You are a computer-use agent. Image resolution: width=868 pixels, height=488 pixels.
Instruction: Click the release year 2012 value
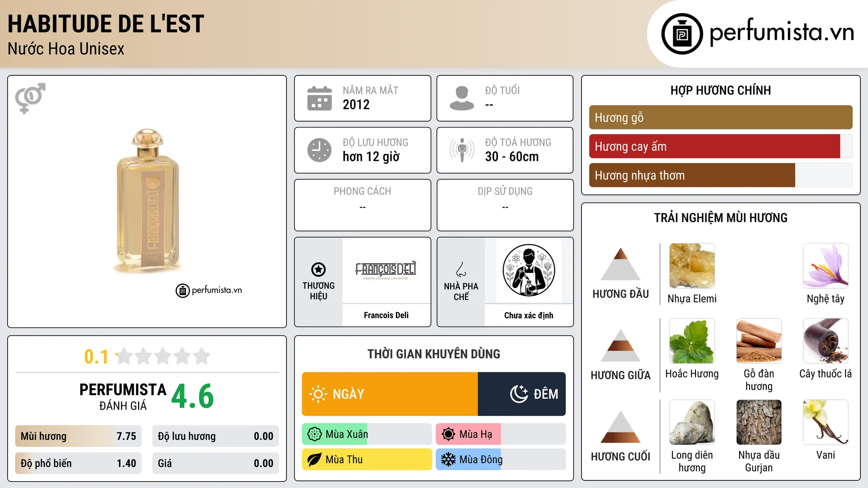(356, 105)
